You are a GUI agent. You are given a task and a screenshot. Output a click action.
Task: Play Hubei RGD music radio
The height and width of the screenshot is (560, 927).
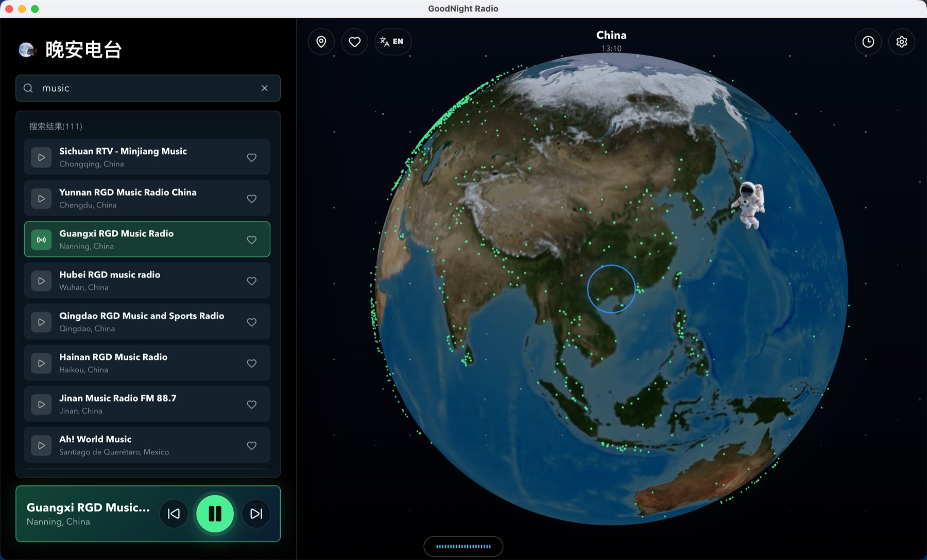tap(41, 281)
